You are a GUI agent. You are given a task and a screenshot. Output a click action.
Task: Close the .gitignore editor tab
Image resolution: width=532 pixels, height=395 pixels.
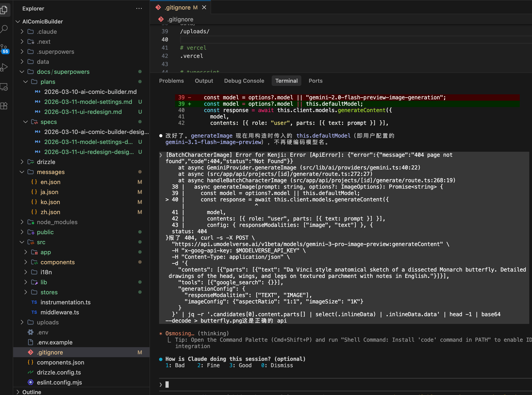[204, 8]
